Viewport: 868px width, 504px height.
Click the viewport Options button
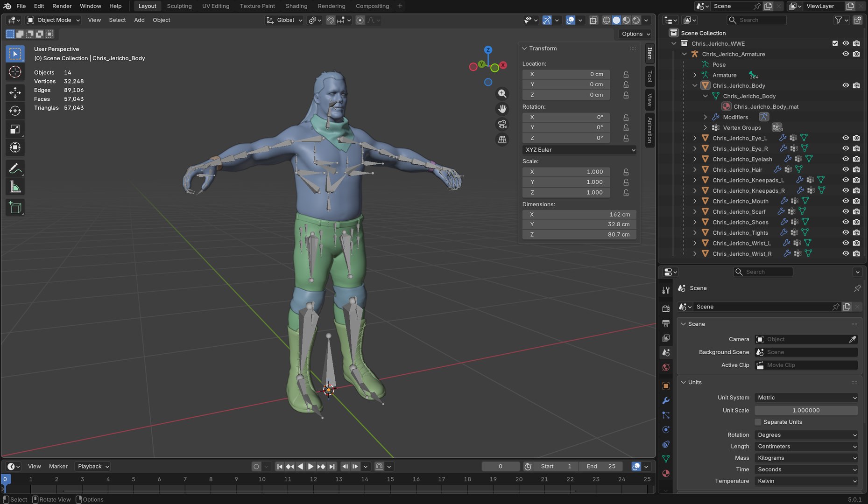pos(635,34)
